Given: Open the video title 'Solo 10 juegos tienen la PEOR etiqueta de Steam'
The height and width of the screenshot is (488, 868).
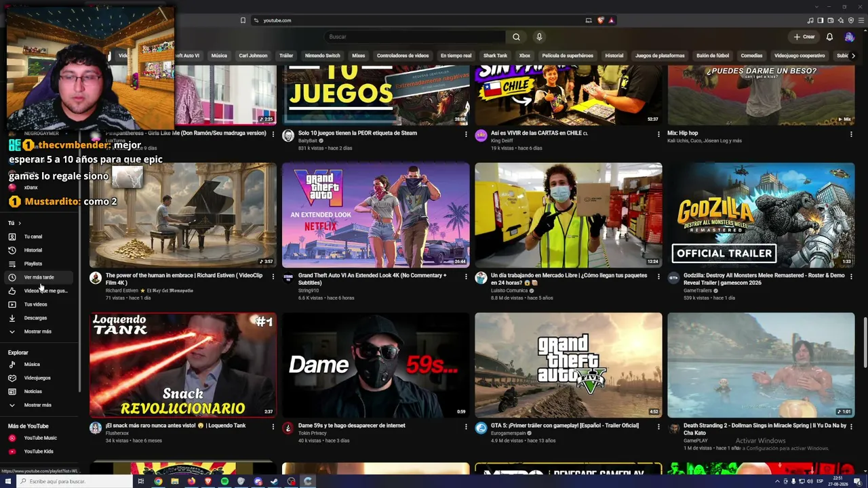Looking at the screenshot, I should click(357, 133).
